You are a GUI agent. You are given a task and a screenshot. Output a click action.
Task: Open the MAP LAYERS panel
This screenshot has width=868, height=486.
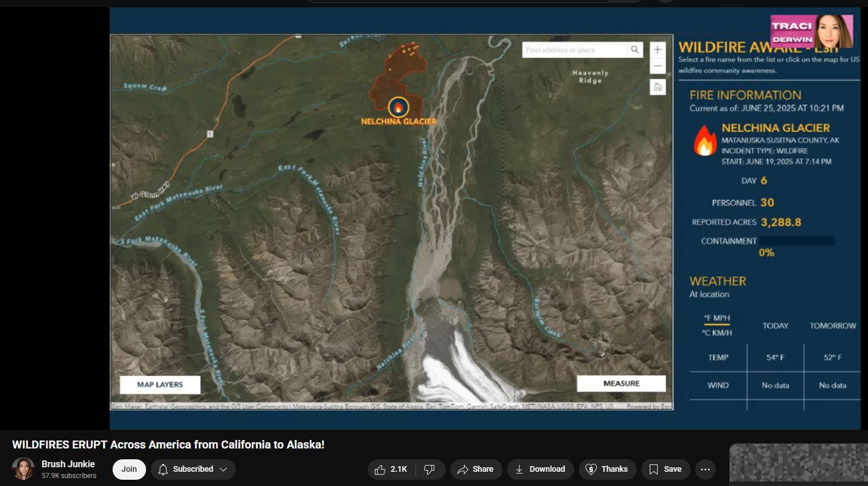pos(160,385)
